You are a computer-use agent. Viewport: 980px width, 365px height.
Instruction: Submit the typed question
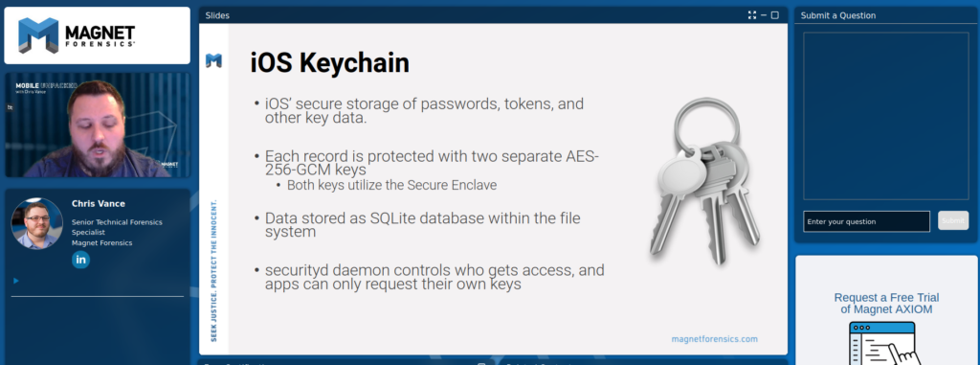[x=953, y=220]
